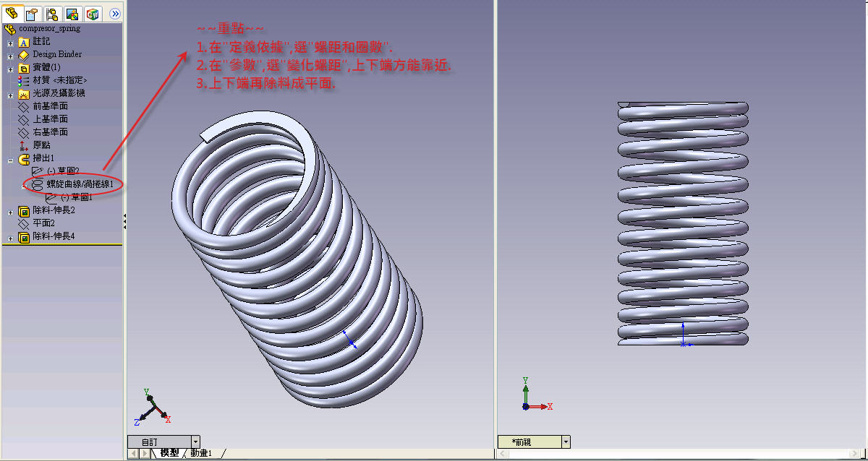868x461 pixels.
Task: Collapse the 掃出1 sweep feature
Action: [10, 160]
